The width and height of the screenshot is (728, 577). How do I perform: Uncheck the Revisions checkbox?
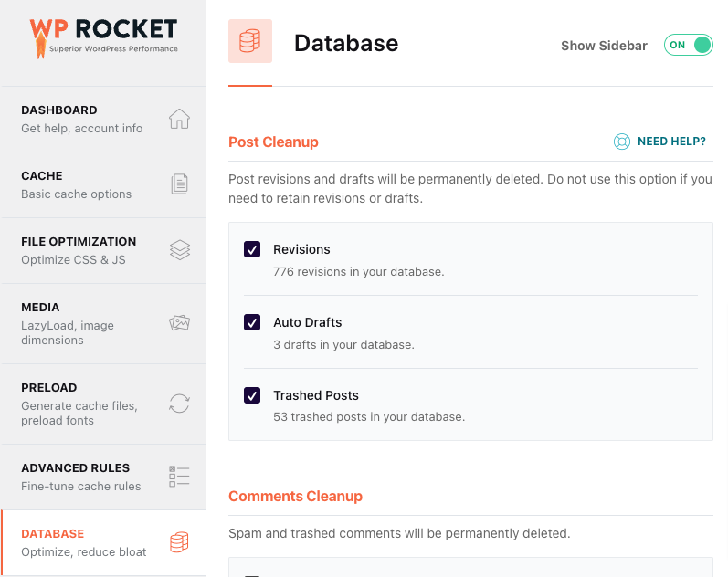click(x=252, y=249)
